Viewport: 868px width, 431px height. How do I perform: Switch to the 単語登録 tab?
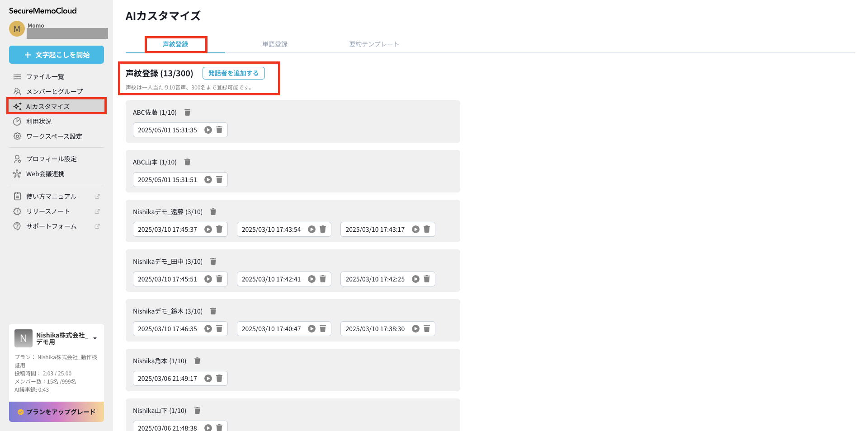click(x=275, y=44)
